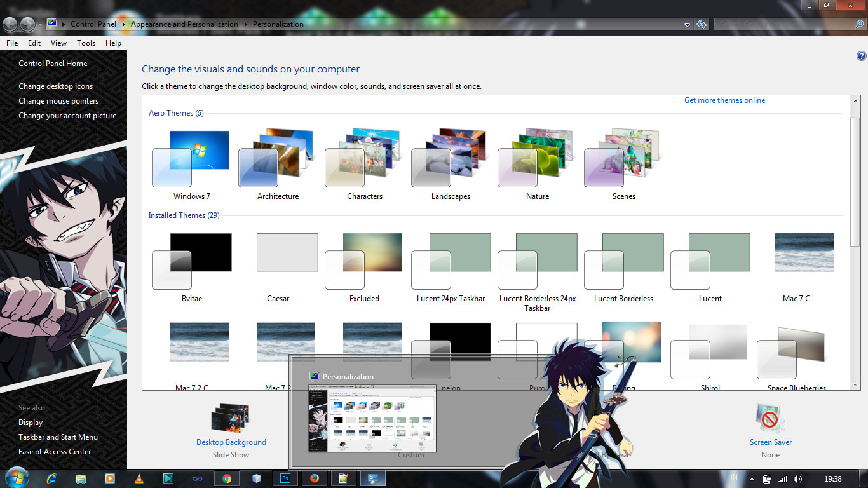Open Desktop Background slide show settings

(x=231, y=419)
